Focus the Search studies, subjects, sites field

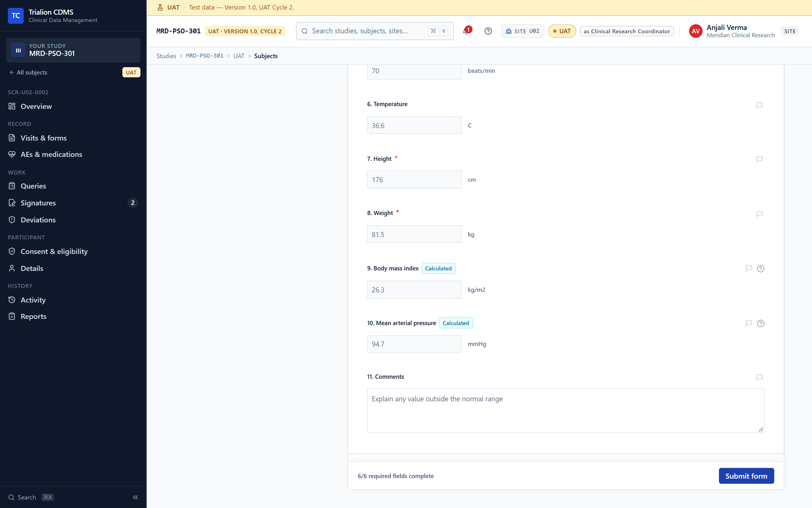[375, 31]
